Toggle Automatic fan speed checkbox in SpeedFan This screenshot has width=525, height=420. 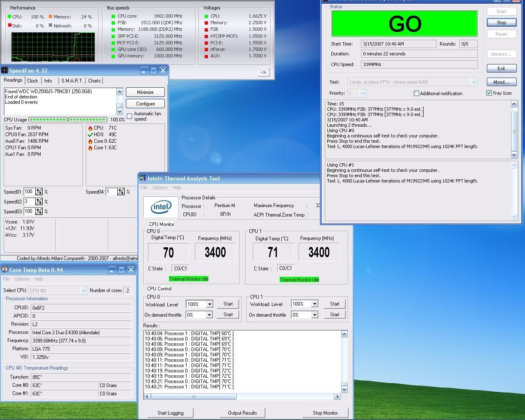(x=130, y=116)
